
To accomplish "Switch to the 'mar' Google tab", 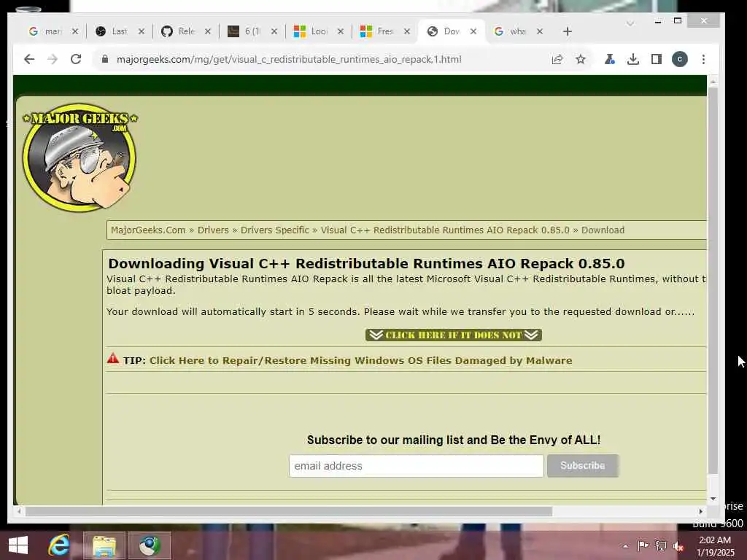I will pos(46,31).
